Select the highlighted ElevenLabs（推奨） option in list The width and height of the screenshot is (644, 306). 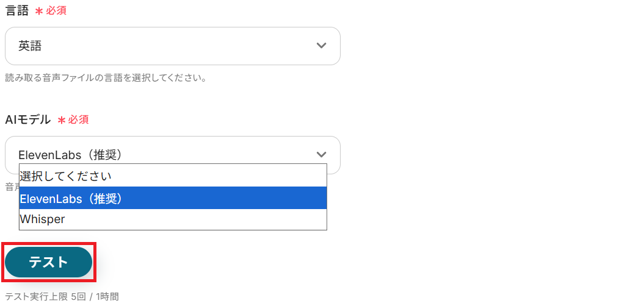[71, 198]
